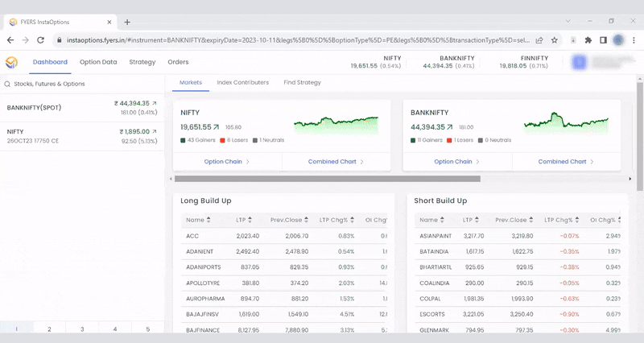The height and width of the screenshot is (343, 644).
Task: Select the BAJAJFINSV row
Action: 284,314
